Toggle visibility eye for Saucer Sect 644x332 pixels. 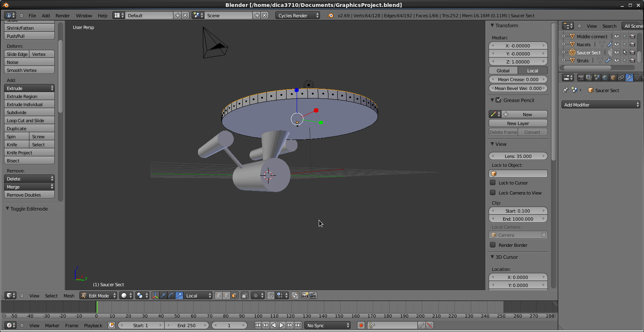pos(616,52)
